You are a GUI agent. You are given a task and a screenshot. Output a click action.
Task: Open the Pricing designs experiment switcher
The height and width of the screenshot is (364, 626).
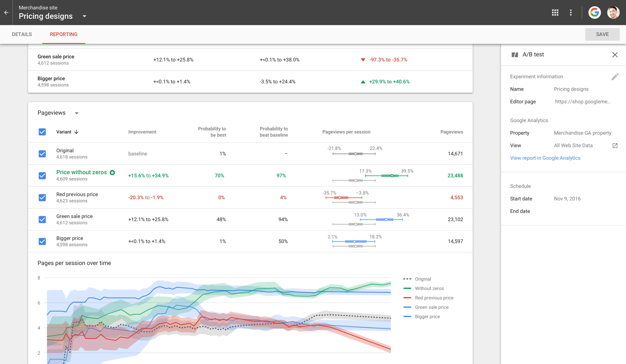[x=84, y=16]
